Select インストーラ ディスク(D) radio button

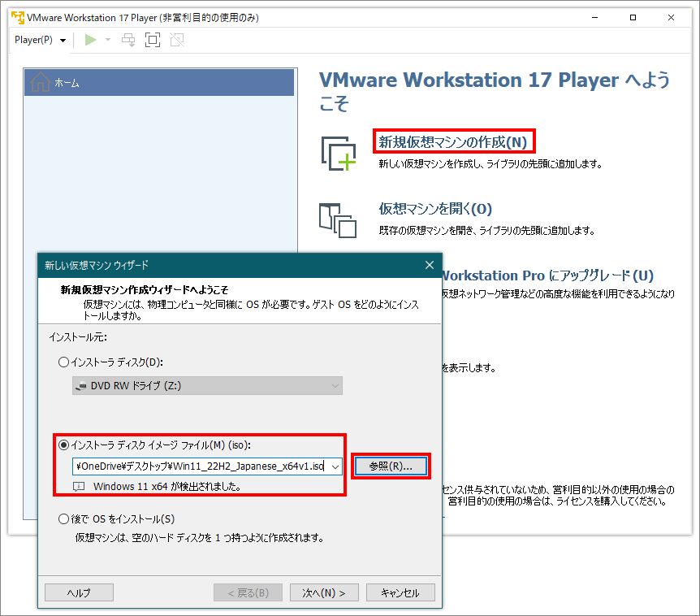tap(64, 362)
